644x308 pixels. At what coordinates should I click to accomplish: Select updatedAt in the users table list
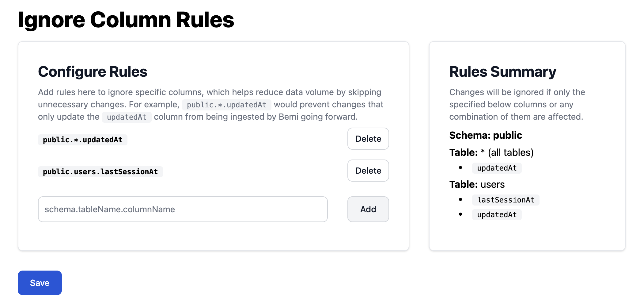click(x=497, y=215)
